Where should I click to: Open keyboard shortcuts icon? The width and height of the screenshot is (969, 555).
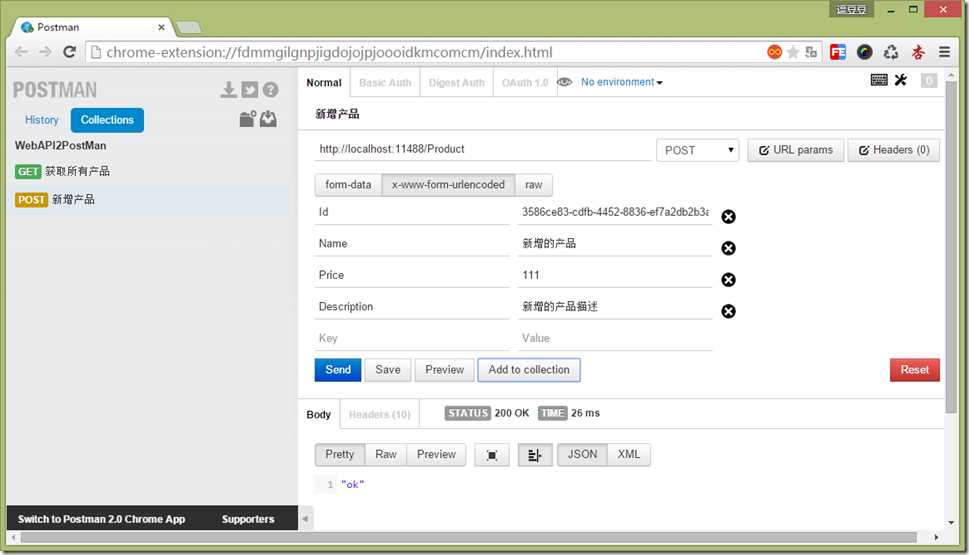[879, 80]
